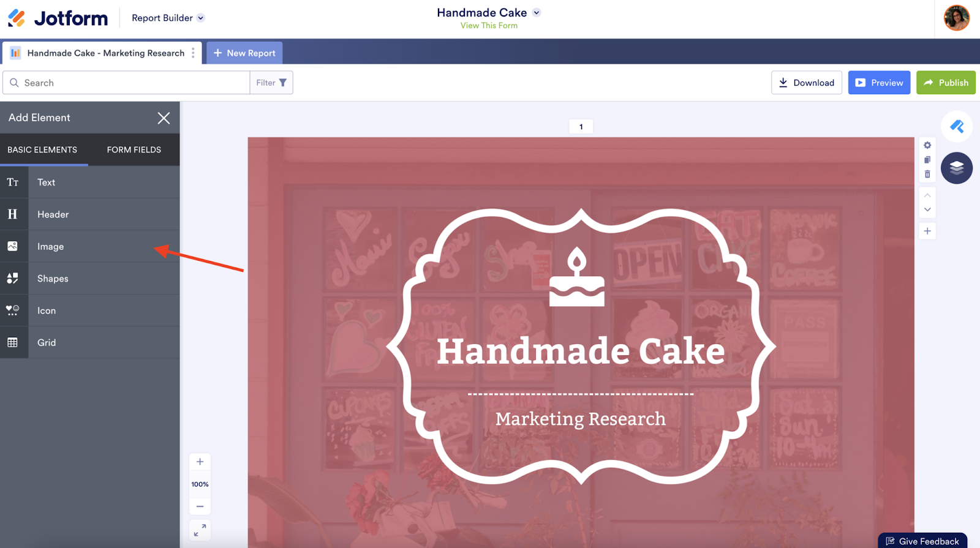
Task: Zoom in with the plus button
Action: coord(200,462)
